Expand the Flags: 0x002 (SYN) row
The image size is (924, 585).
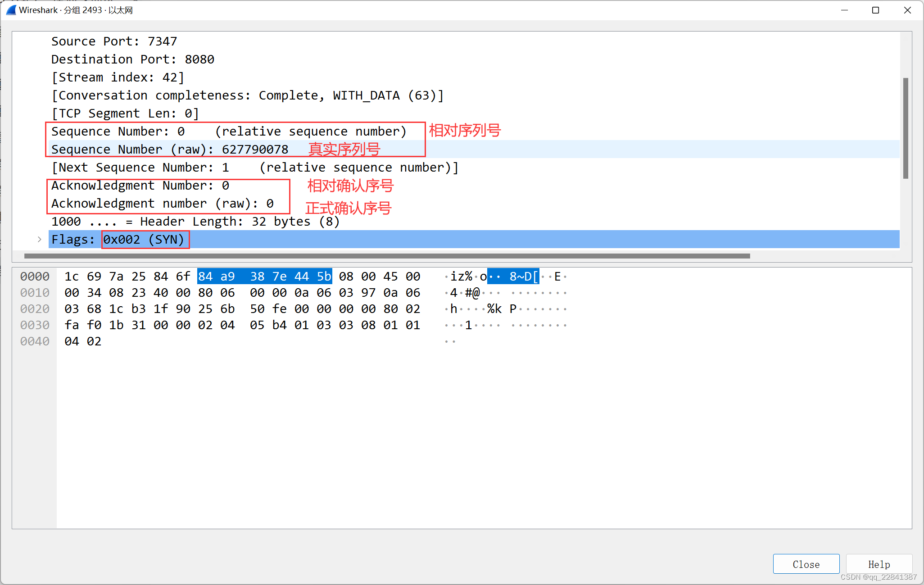click(40, 240)
